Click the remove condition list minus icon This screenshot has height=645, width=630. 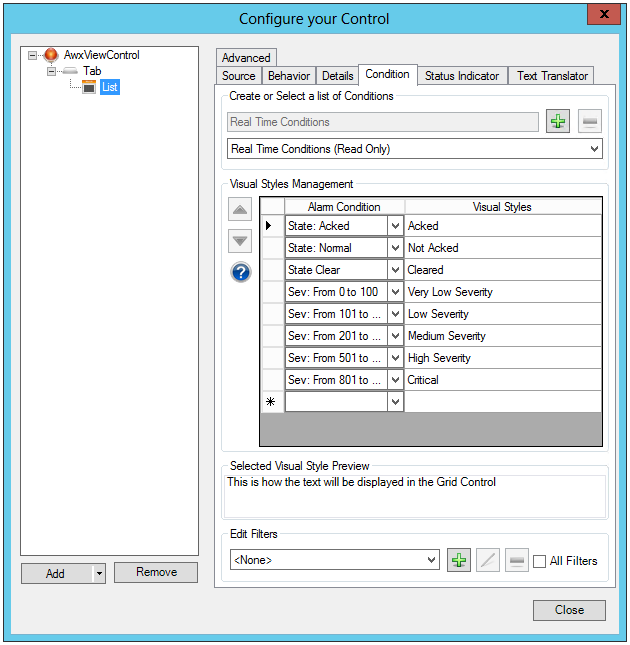[590, 122]
